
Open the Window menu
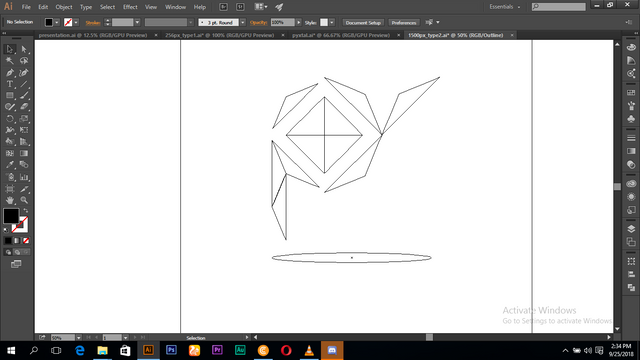(x=175, y=7)
